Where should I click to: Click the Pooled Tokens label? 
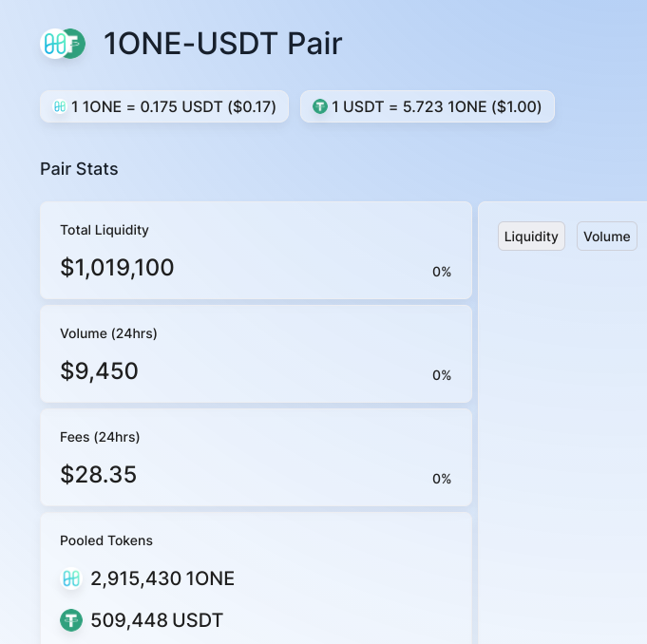pyautogui.click(x=106, y=540)
